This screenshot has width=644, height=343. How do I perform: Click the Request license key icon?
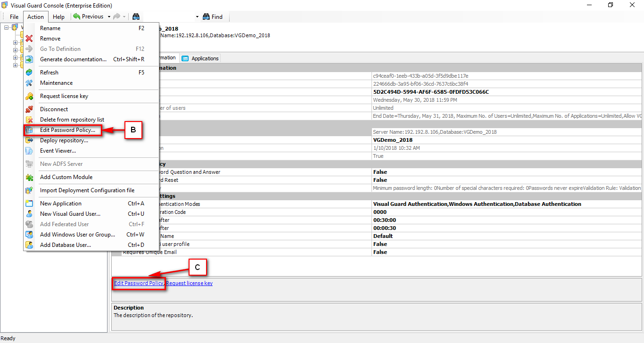coord(29,96)
